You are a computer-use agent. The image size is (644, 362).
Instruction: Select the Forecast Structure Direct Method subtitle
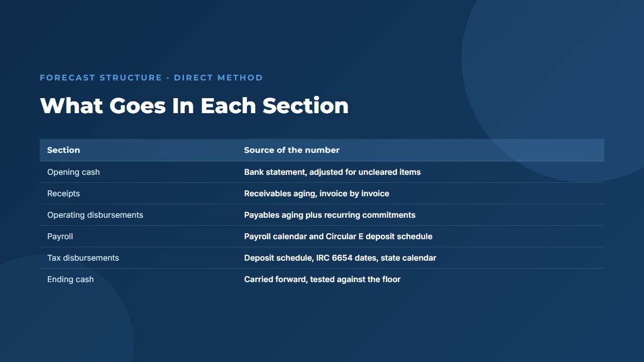[151, 78]
